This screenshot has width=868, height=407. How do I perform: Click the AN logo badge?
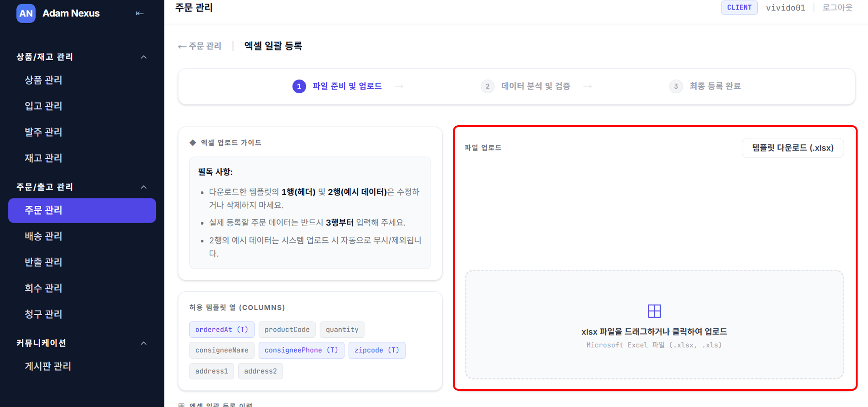tap(26, 13)
